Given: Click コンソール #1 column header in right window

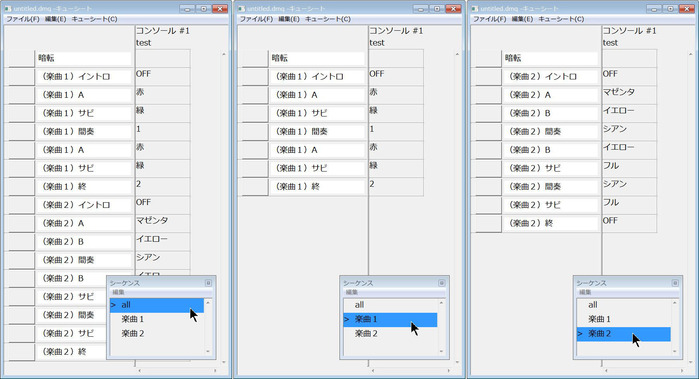Looking at the screenshot, I should pyautogui.click(x=629, y=31).
